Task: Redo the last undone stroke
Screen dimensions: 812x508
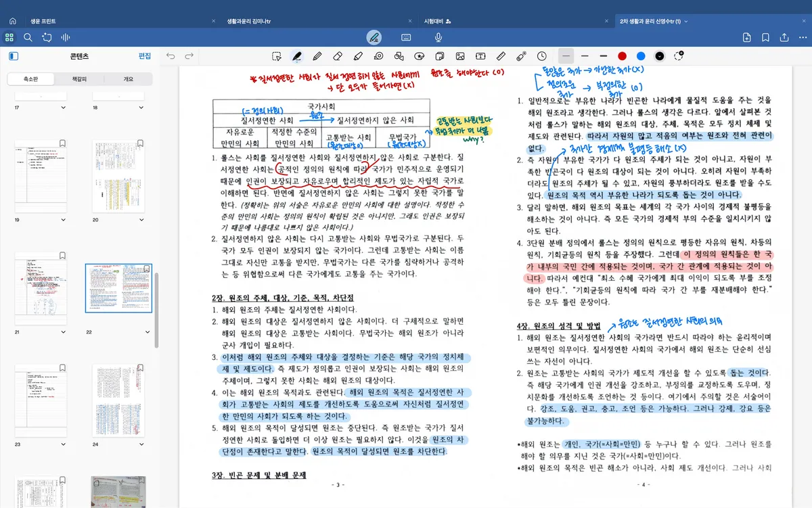Action: coord(189,55)
